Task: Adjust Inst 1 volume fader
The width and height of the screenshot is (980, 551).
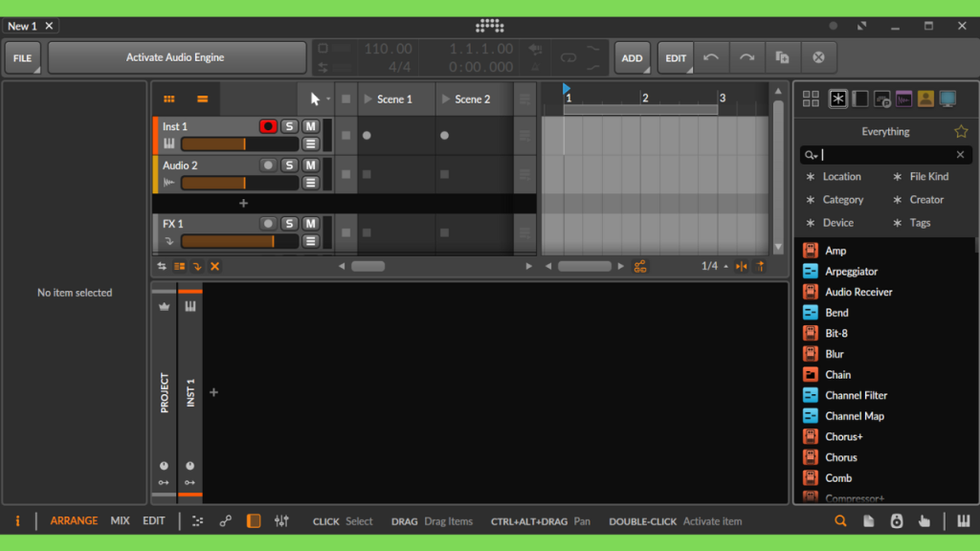Action: click(x=239, y=144)
